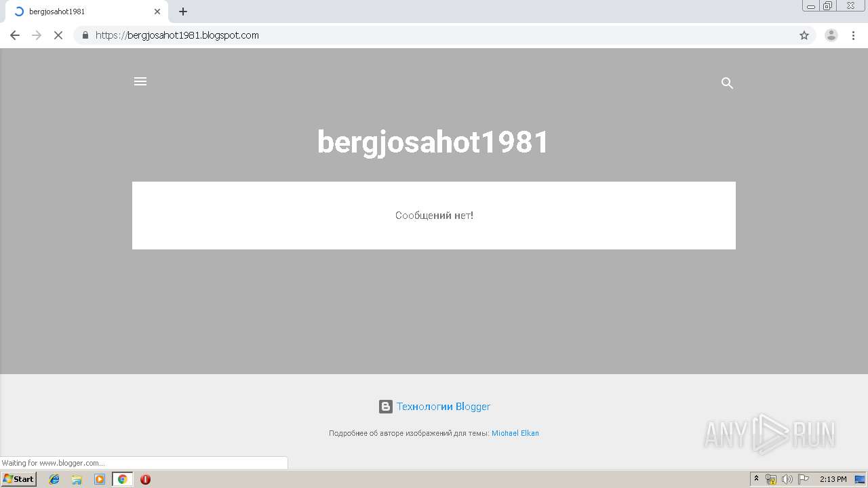
Task: Open the bergjosahot1981 blog title
Action: (433, 142)
